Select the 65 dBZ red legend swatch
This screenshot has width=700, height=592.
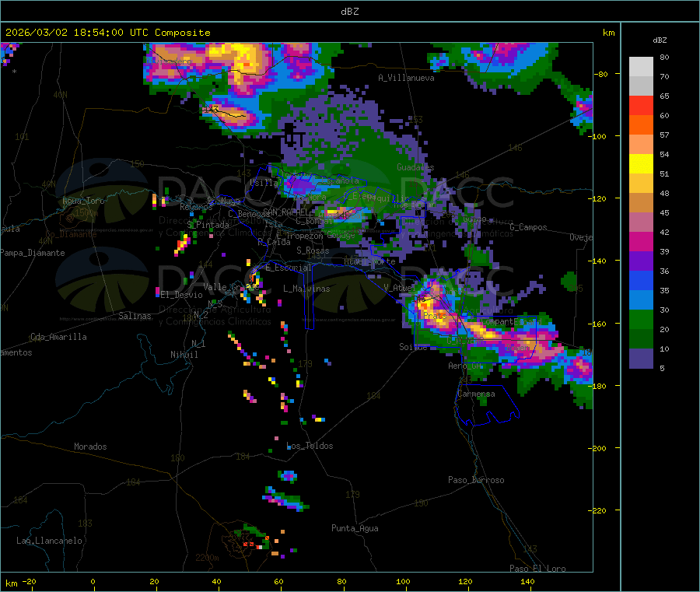pos(641,105)
